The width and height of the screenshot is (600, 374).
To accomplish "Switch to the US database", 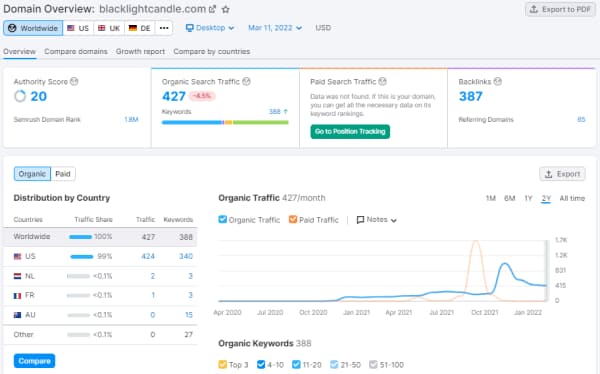I will click(x=78, y=28).
